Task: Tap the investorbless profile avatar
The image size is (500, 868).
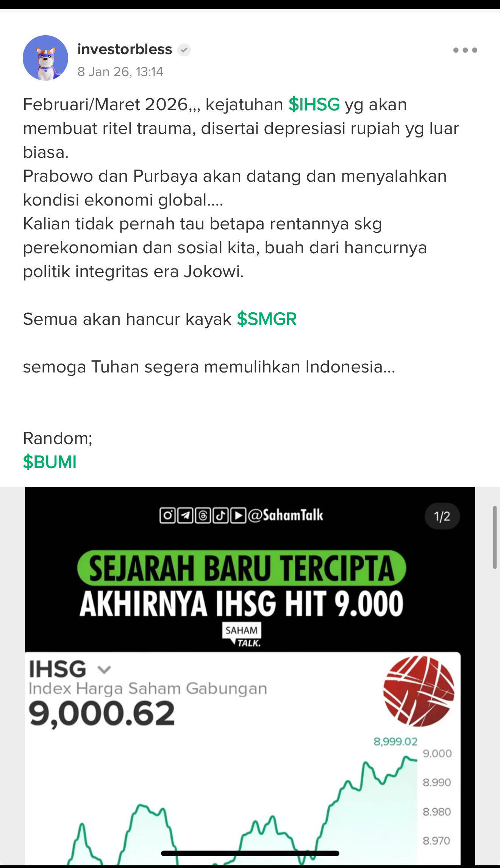Action: pos(45,58)
